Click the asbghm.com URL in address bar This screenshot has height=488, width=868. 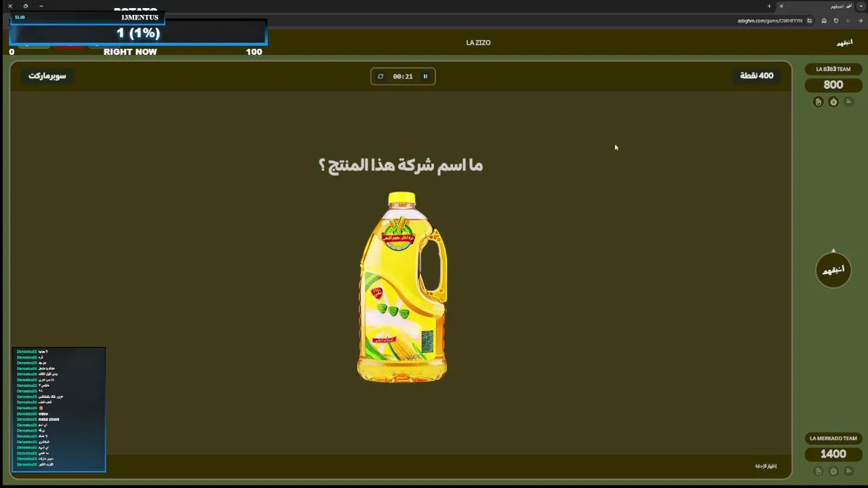click(x=770, y=21)
